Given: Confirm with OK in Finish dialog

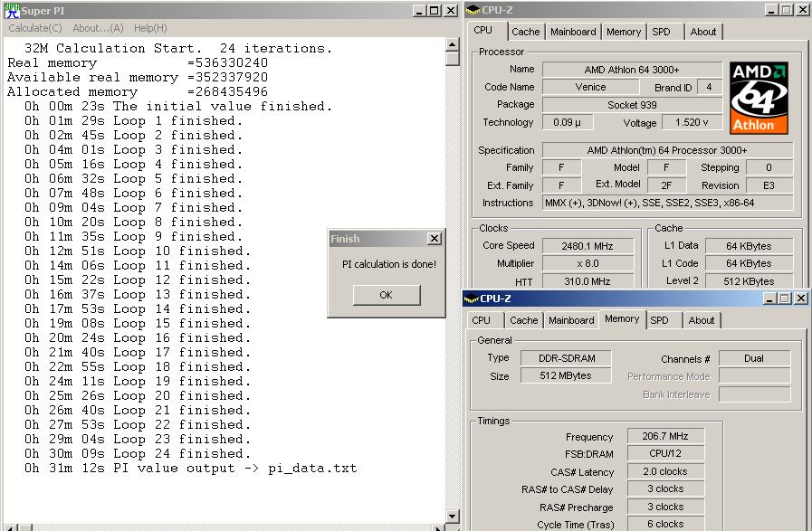Looking at the screenshot, I should (387, 295).
